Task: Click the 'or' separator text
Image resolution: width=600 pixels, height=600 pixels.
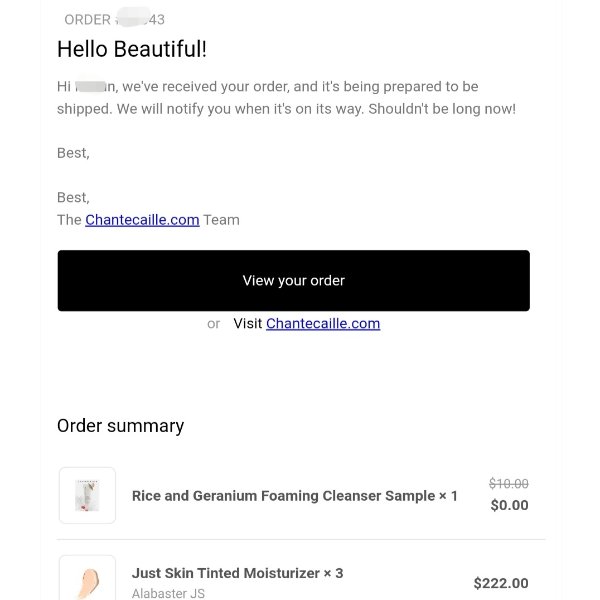Action: (x=214, y=324)
